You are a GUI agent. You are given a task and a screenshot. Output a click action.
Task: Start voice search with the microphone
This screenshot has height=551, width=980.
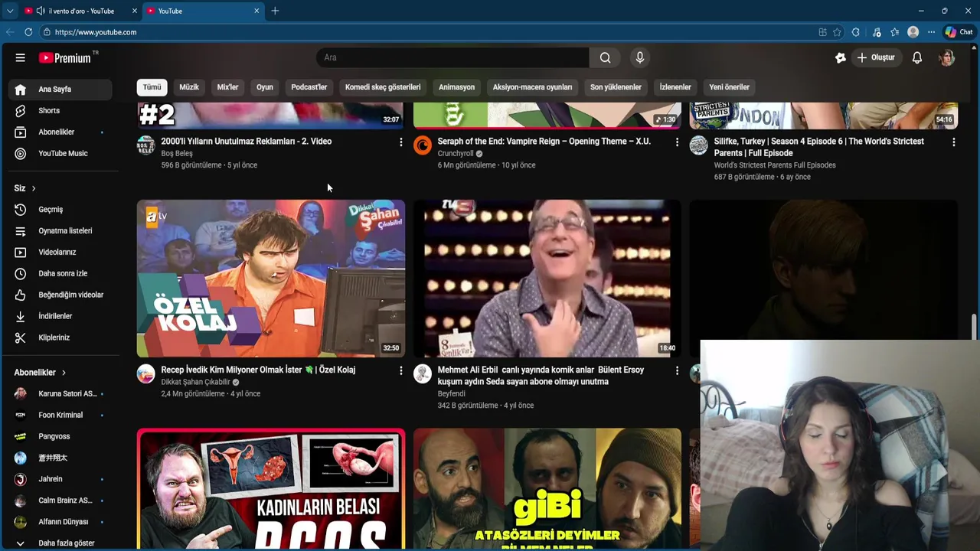pyautogui.click(x=640, y=57)
